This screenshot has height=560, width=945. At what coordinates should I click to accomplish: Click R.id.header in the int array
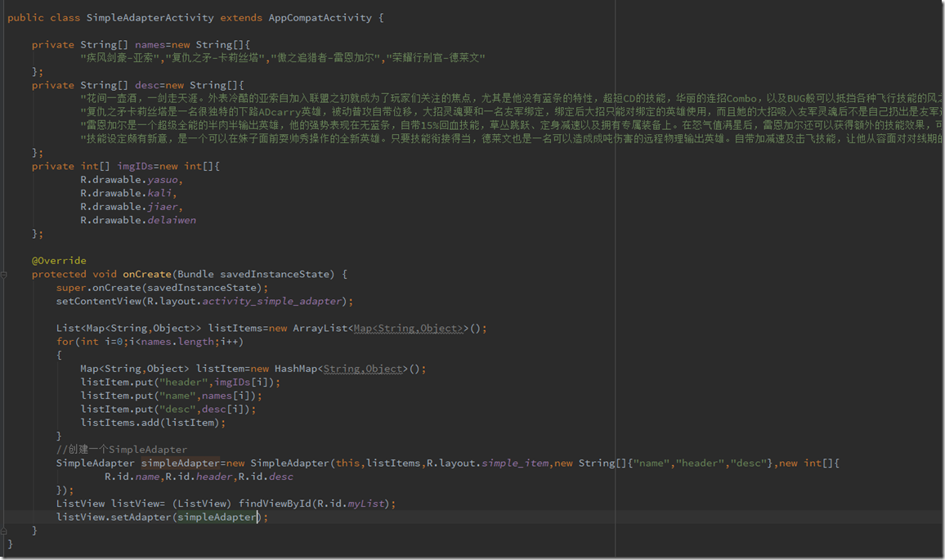200,477
